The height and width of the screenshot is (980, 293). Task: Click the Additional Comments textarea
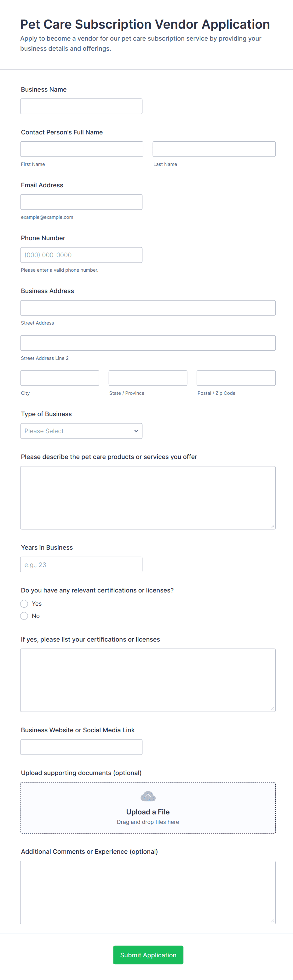(x=148, y=892)
